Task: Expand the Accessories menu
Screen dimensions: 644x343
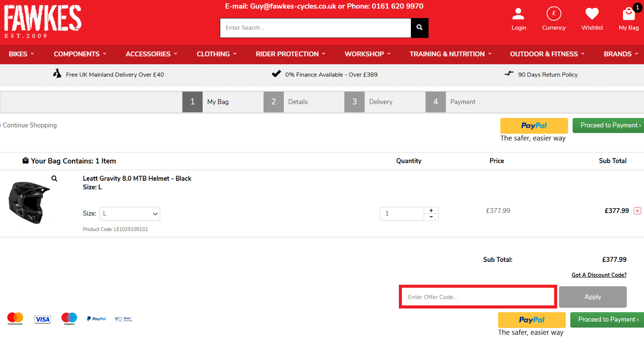Action: coord(152,54)
